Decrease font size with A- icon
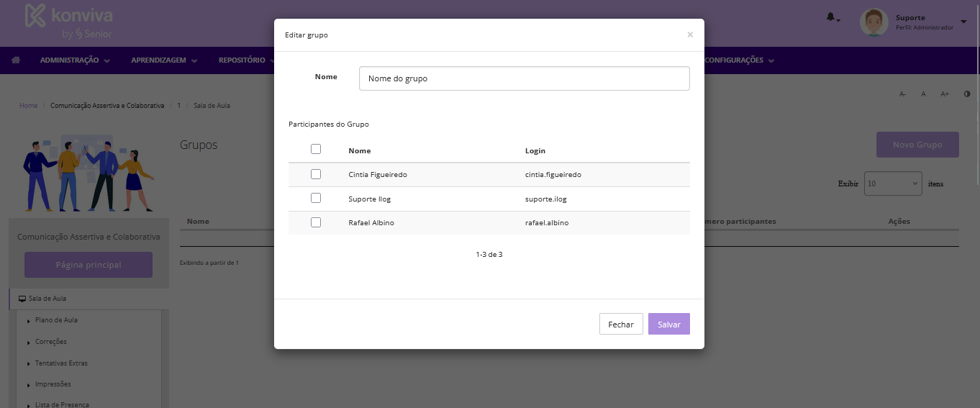The height and width of the screenshot is (408, 980). tap(902, 94)
